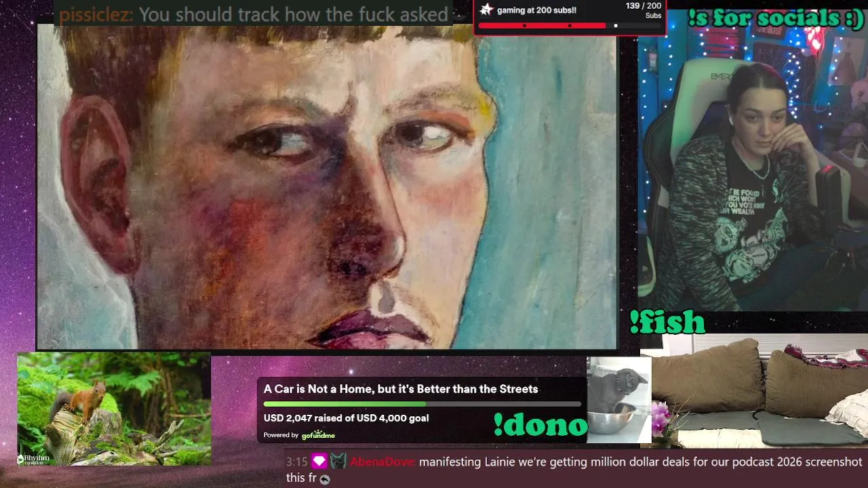Open 'A Car is Not a Home' campaign title
Viewport: 868px width, 488px height.
[x=401, y=389]
